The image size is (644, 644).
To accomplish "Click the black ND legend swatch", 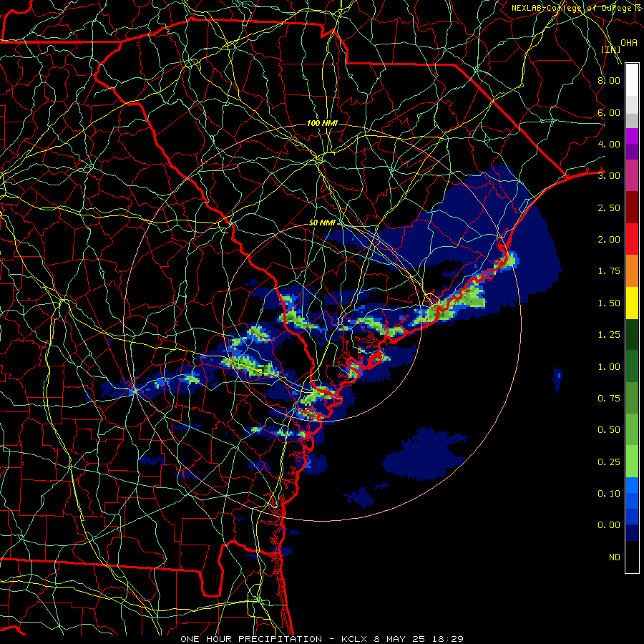I will coord(632,557).
